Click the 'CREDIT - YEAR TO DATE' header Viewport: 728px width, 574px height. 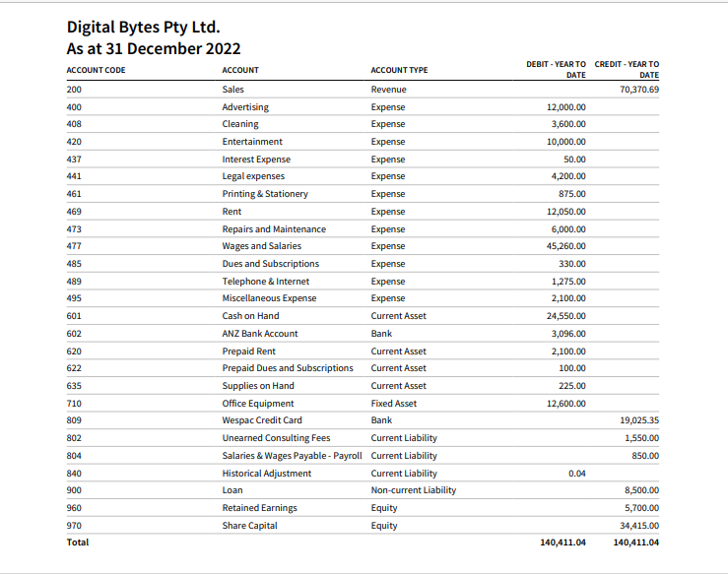click(627, 70)
